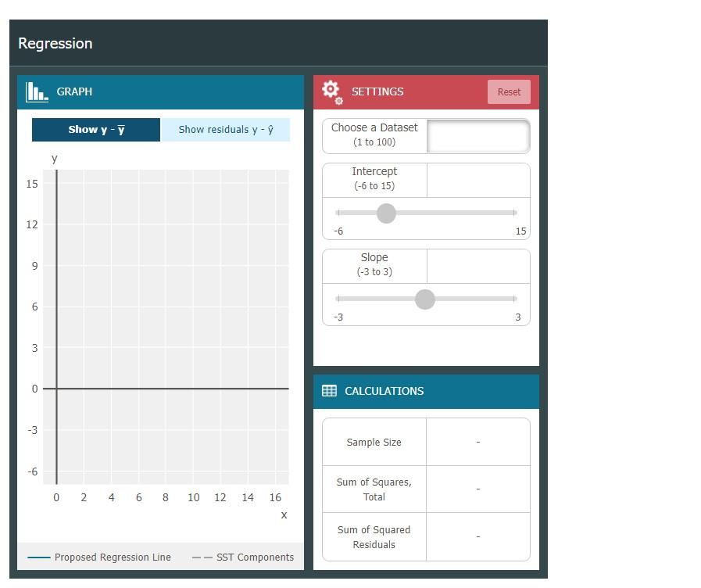Click the bar chart icon on GRAPH panel
Image resolution: width=701 pixels, height=588 pixels.
pos(36,91)
